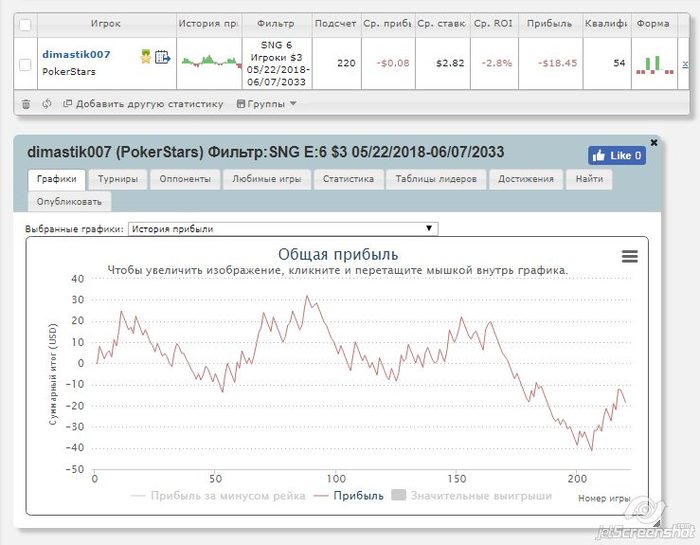The image size is (700, 545).
Task: Open the dimastik007 player link
Action: [76, 54]
